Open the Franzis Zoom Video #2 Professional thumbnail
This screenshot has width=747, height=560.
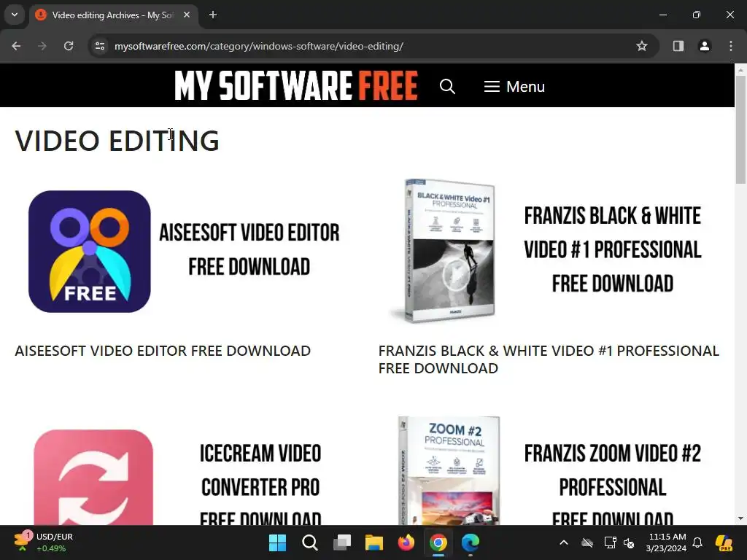(x=549, y=470)
